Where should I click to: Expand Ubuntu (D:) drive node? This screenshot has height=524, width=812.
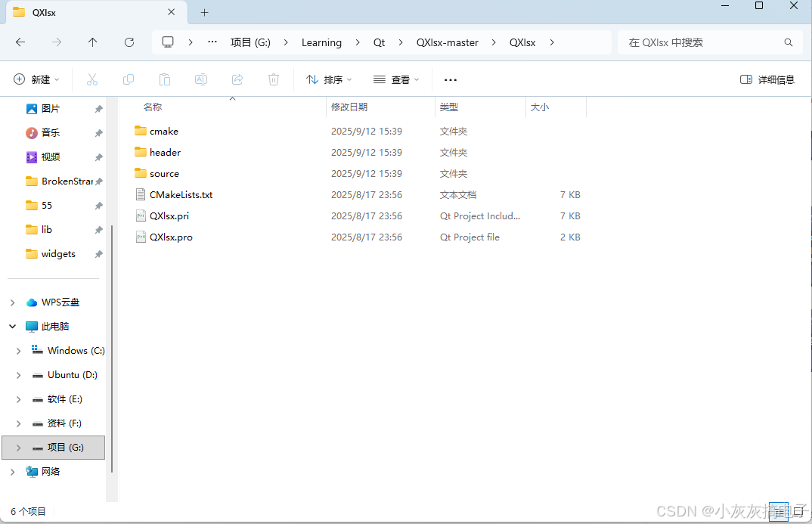tap(19, 375)
